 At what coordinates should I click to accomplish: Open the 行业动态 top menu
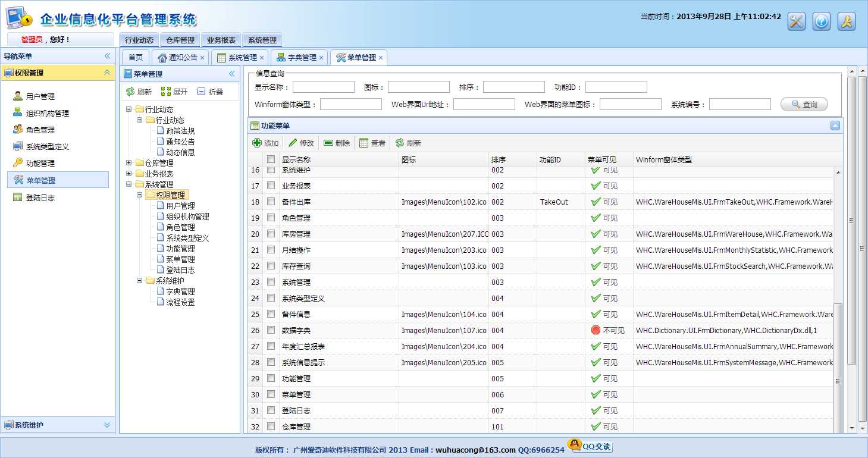click(x=139, y=40)
